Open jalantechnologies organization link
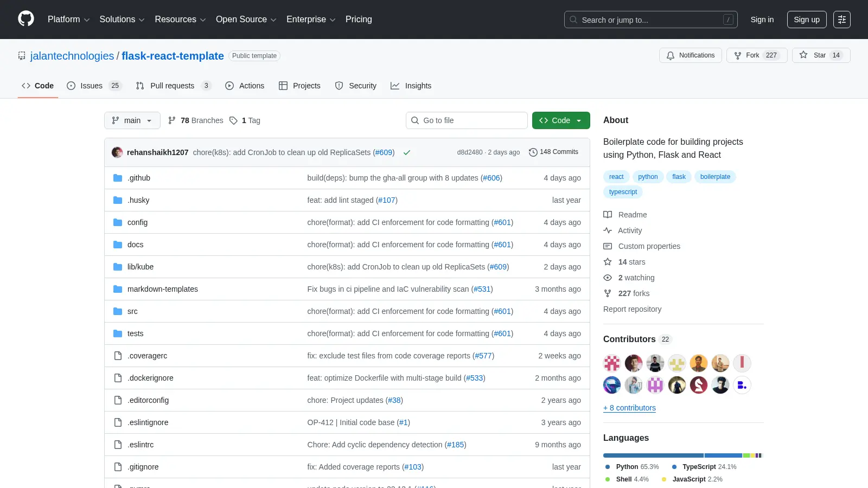 point(72,56)
